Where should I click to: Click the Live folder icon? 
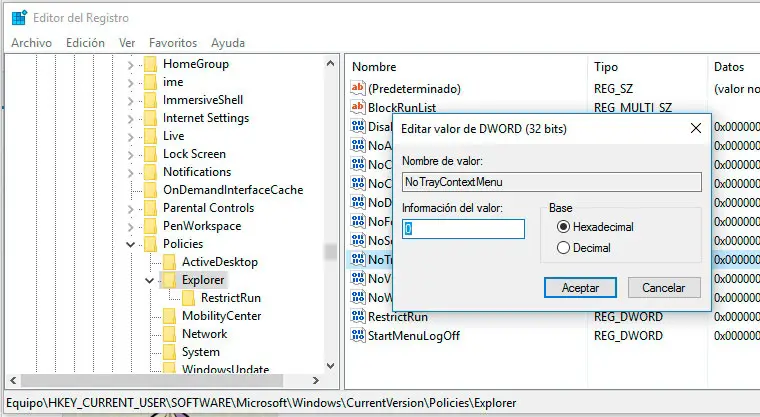tap(151, 136)
